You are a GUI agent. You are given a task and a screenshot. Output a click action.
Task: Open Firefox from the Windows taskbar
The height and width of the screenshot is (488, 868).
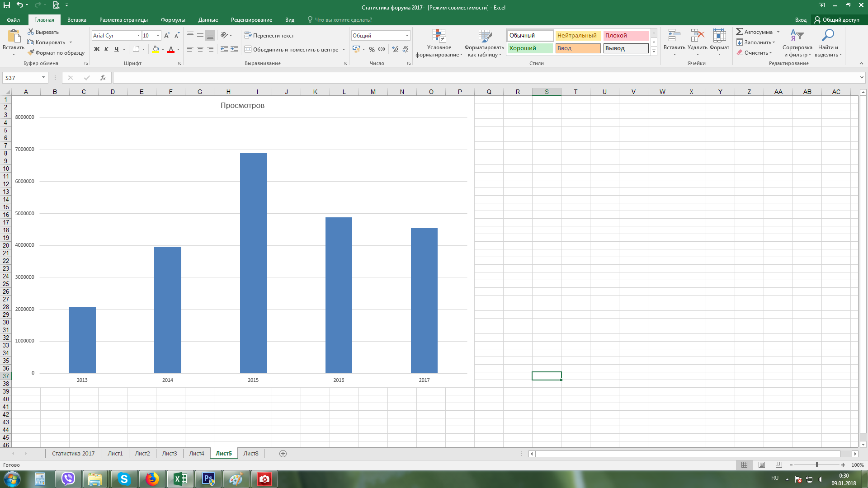pyautogui.click(x=152, y=479)
